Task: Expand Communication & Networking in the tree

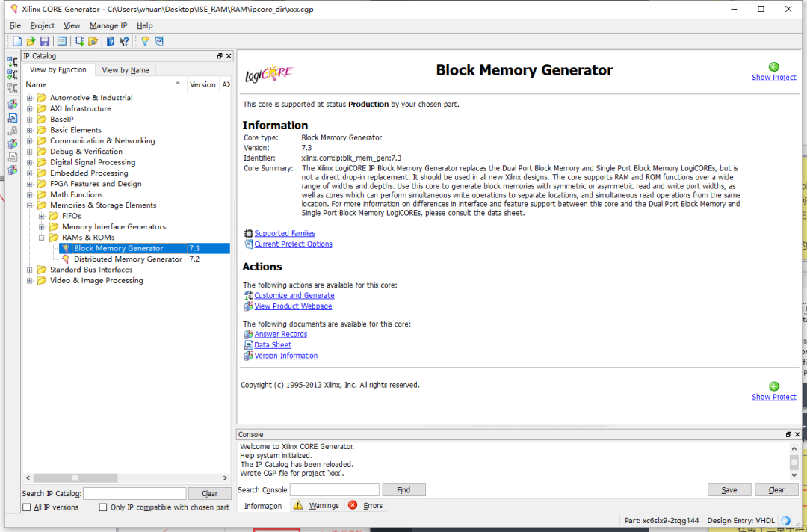Action: coord(29,141)
